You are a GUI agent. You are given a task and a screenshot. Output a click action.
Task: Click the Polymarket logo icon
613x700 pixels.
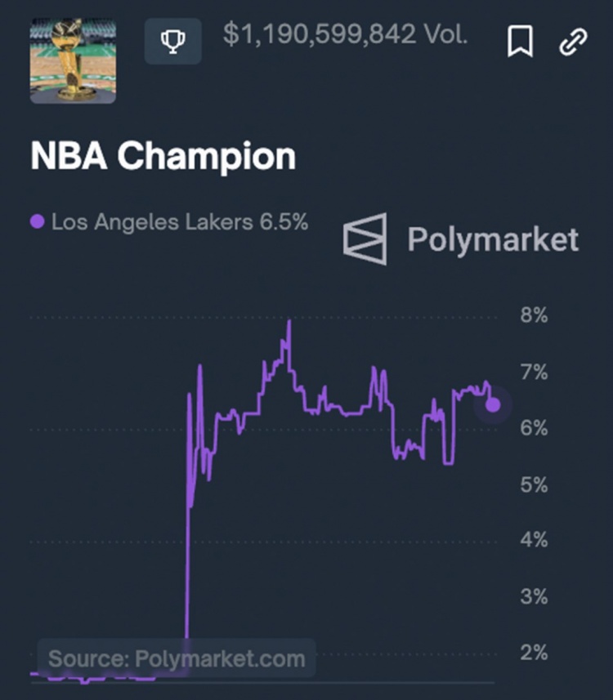point(365,239)
